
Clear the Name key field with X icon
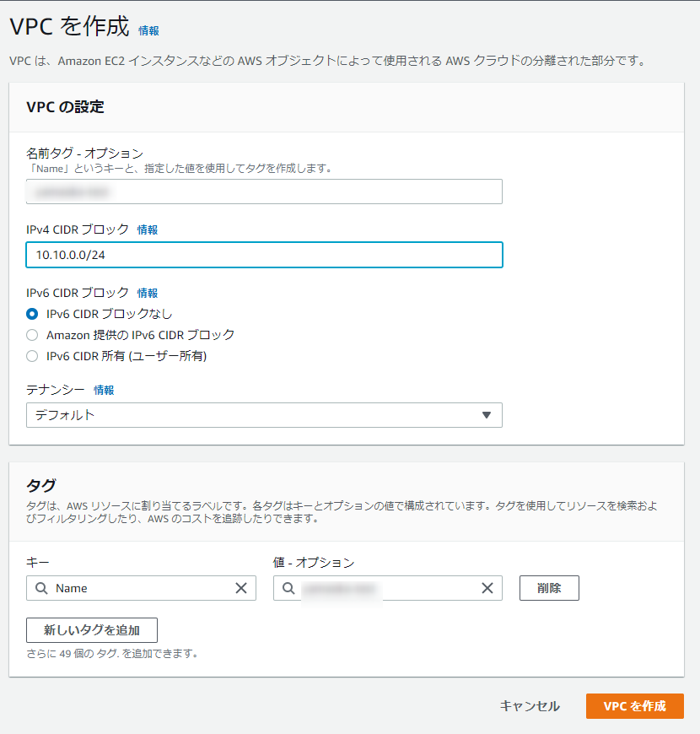point(241,588)
